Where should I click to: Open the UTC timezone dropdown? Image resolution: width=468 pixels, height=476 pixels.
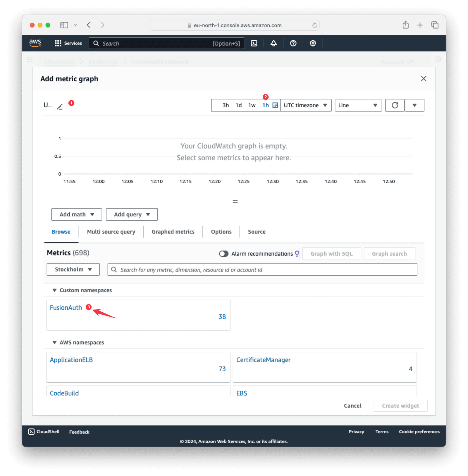(x=306, y=105)
